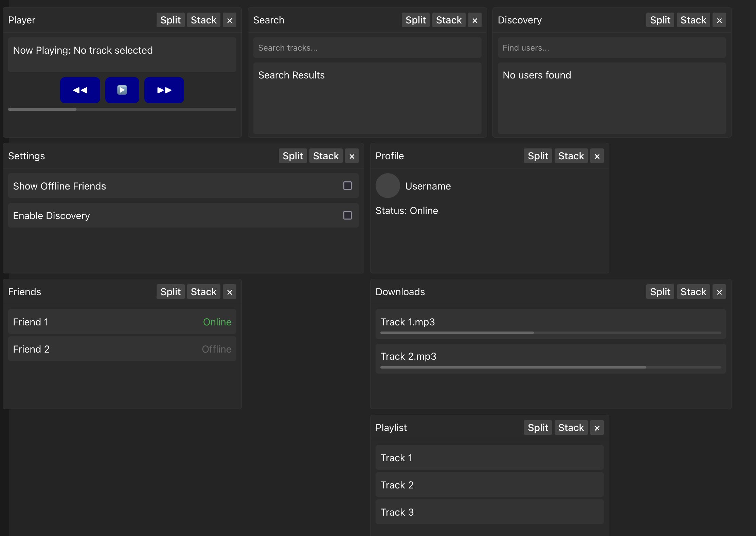
Task: Click Split button in Downloads panel
Action: 660,292
